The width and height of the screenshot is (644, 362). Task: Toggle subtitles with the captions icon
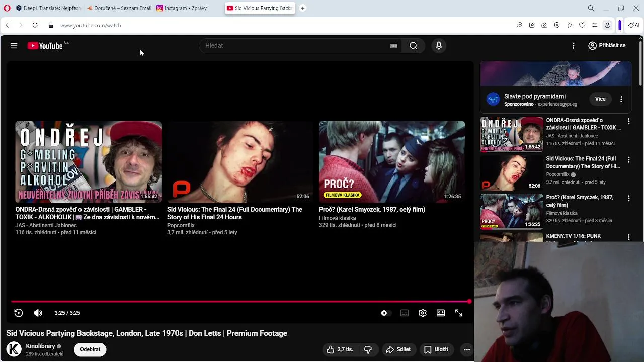coord(405,313)
